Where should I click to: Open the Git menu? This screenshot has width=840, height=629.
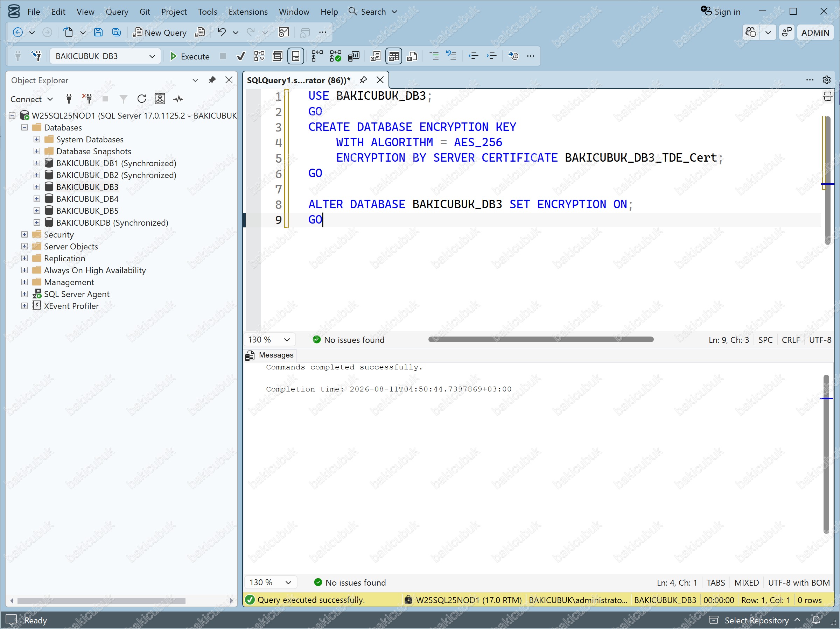pyautogui.click(x=145, y=12)
